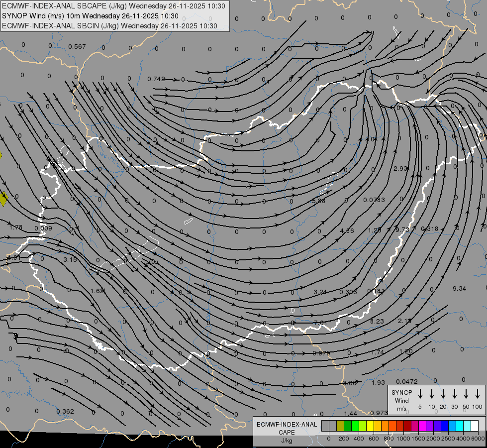The image size is (487, 448).
Task: Click the 50 m/s wind arrow in legend
Action: [466, 394]
